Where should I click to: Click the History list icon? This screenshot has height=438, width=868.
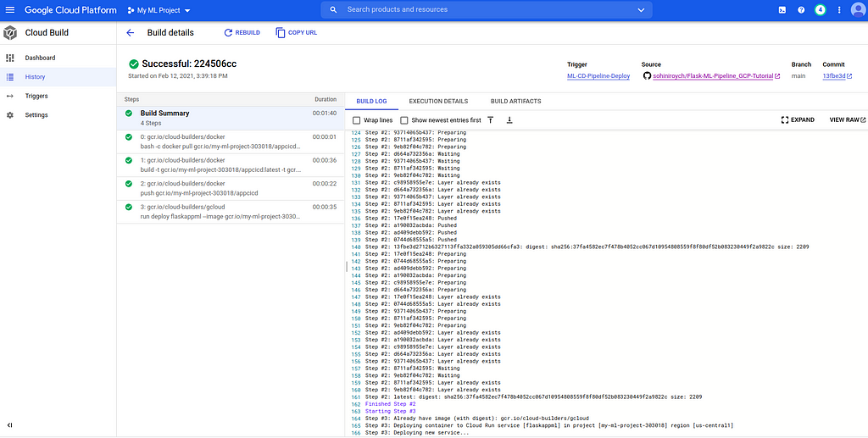[10, 77]
